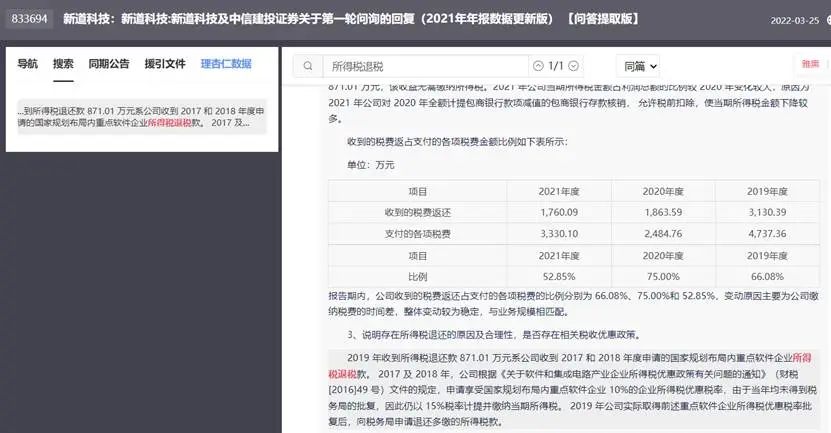Click the red link at top right
The height and width of the screenshot is (433, 831).
pyautogui.click(x=810, y=64)
